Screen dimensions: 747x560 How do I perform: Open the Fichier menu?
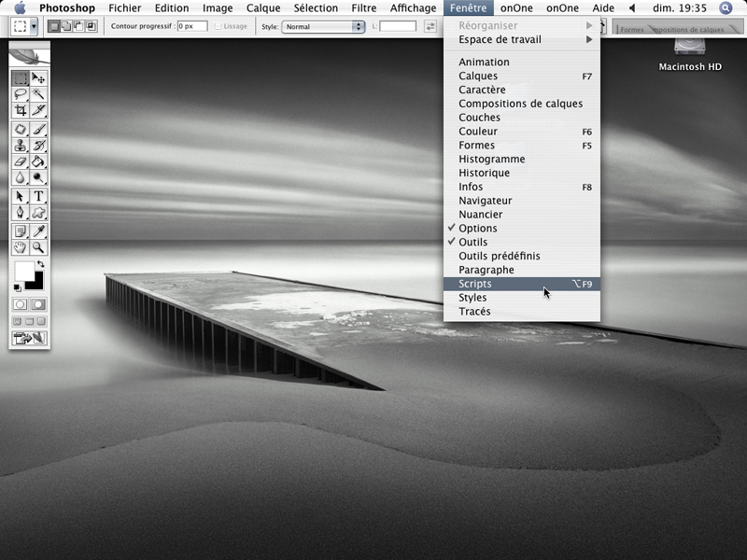point(125,8)
